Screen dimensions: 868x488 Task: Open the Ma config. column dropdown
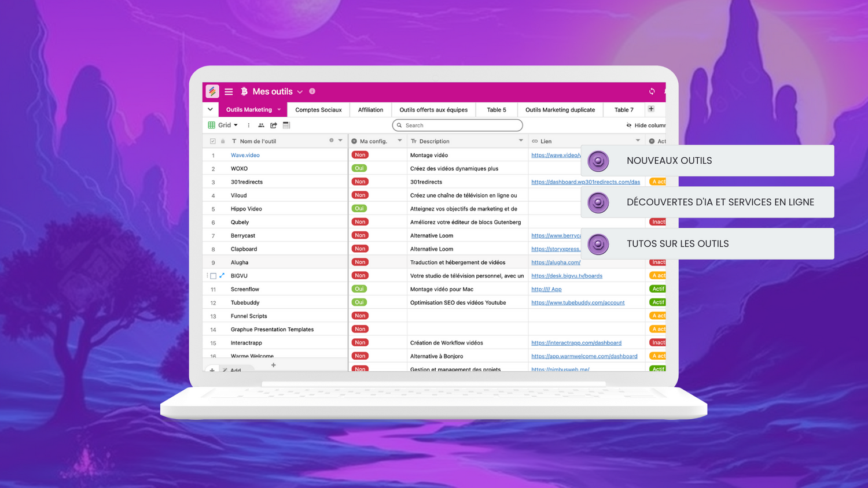click(399, 141)
